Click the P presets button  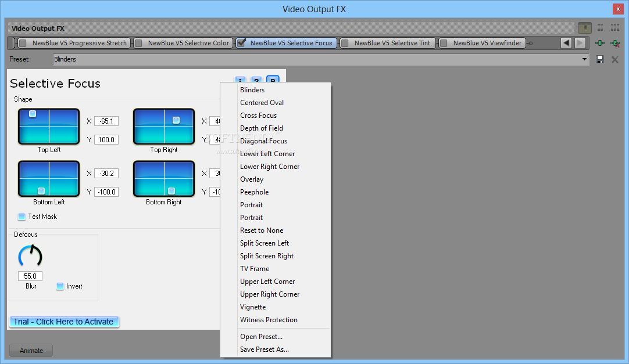click(273, 80)
